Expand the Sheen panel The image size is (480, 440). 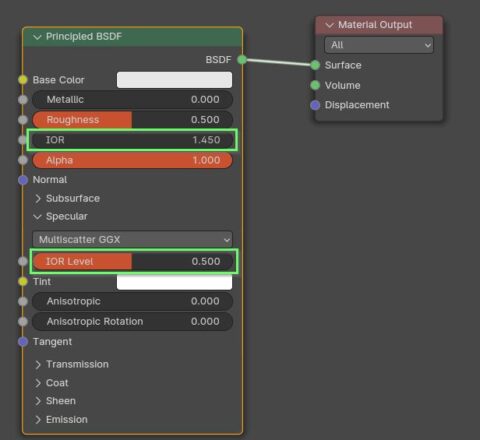point(38,401)
